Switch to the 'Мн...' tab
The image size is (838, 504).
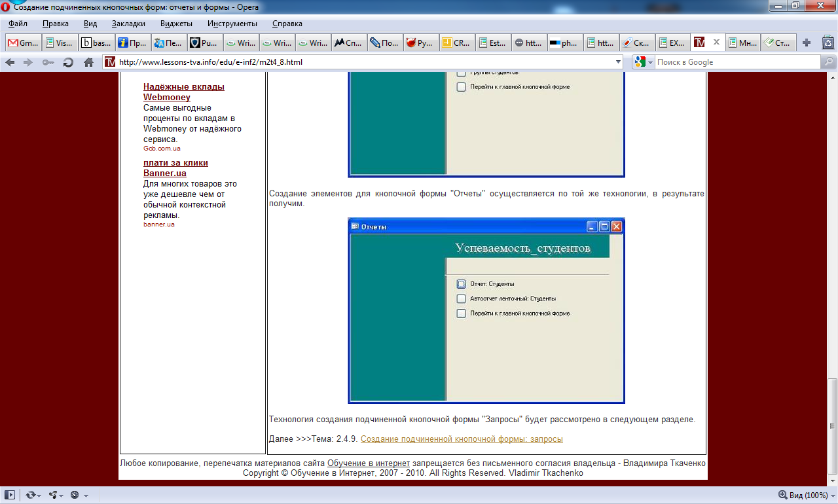pyautogui.click(x=744, y=43)
